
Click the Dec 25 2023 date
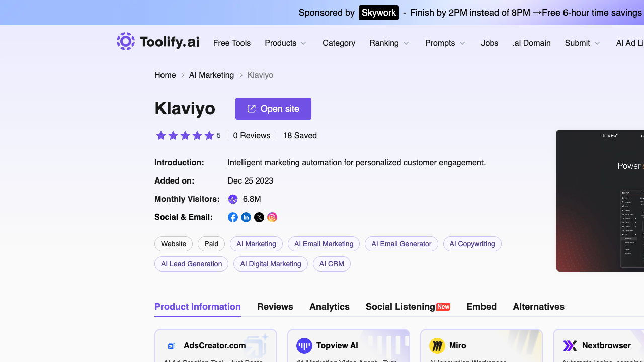click(251, 181)
